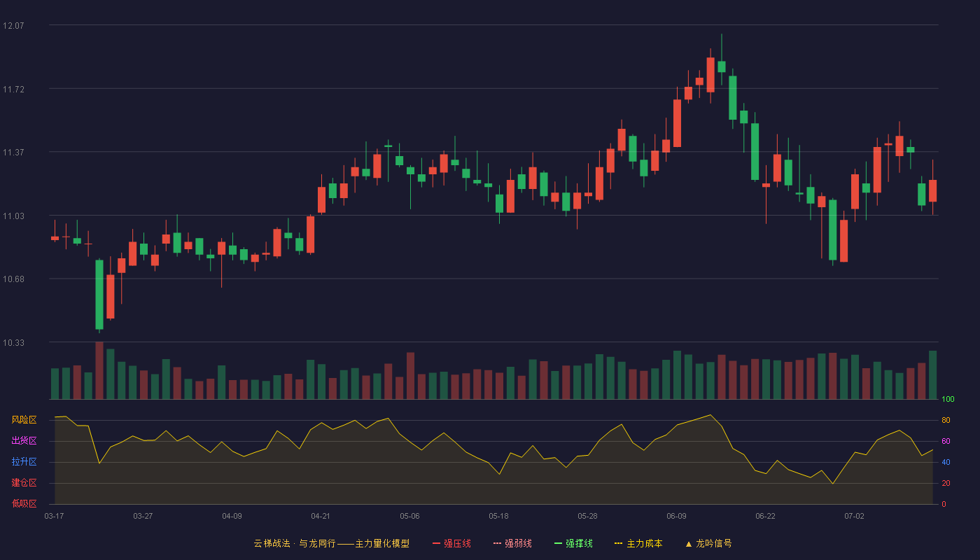Toggle the 强压线 red line legend
The height and width of the screenshot is (560, 980).
click(x=451, y=543)
